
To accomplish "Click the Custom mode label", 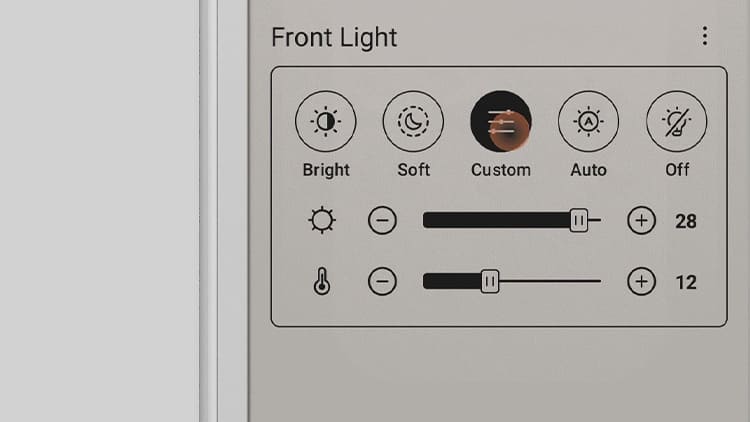I will pyautogui.click(x=501, y=170).
